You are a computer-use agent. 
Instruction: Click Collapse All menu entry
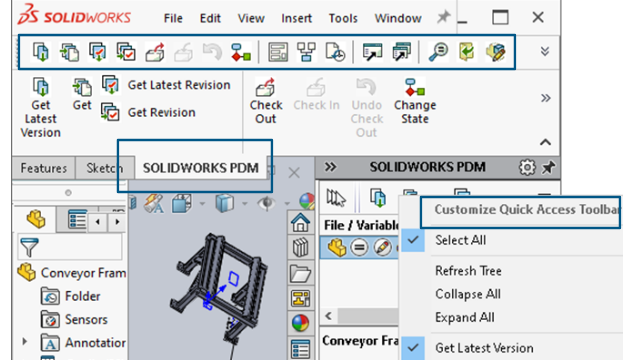(468, 294)
